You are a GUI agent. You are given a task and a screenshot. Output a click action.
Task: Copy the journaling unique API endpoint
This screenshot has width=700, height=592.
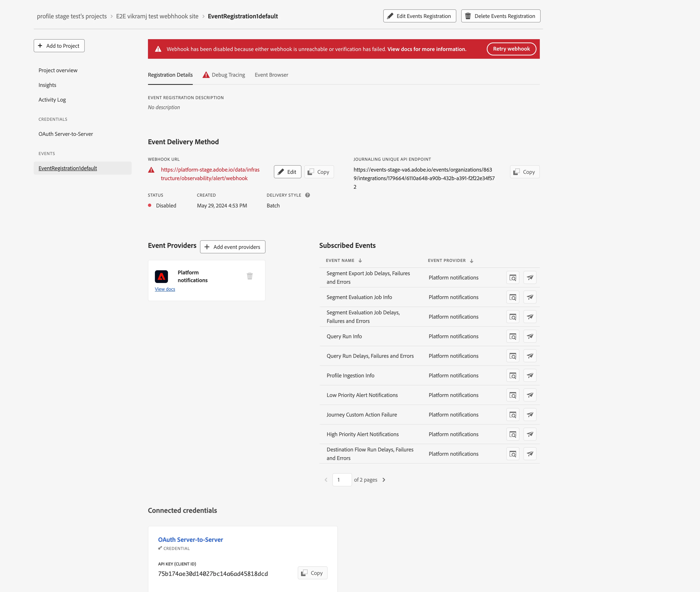point(524,172)
